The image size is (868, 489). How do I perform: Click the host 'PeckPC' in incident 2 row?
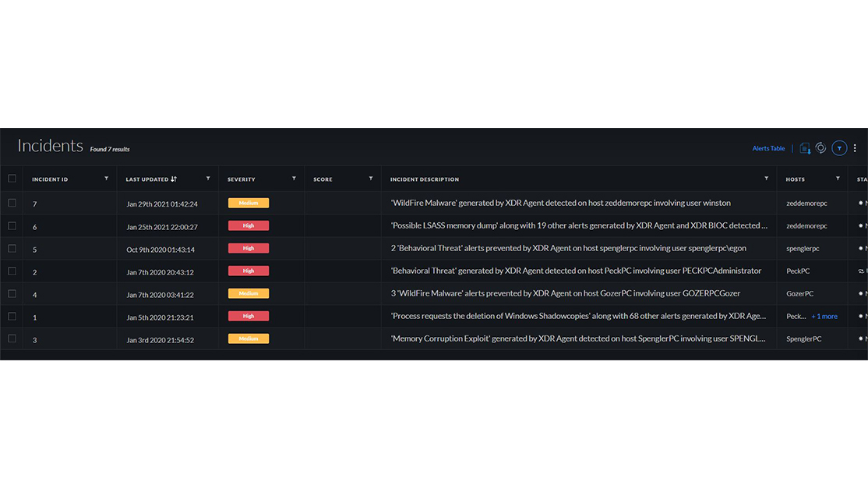[x=798, y=271]
